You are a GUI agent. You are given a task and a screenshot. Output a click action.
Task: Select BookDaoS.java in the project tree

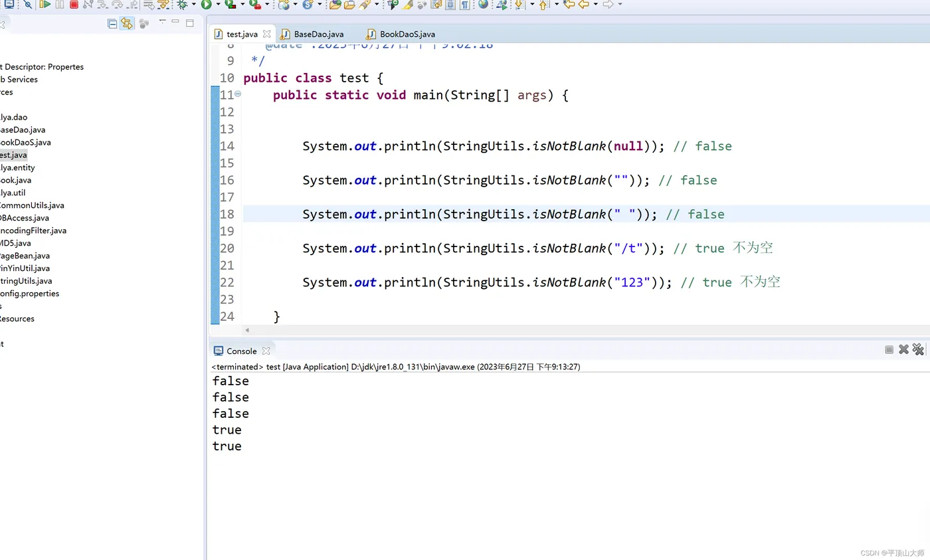click(25, 142)
